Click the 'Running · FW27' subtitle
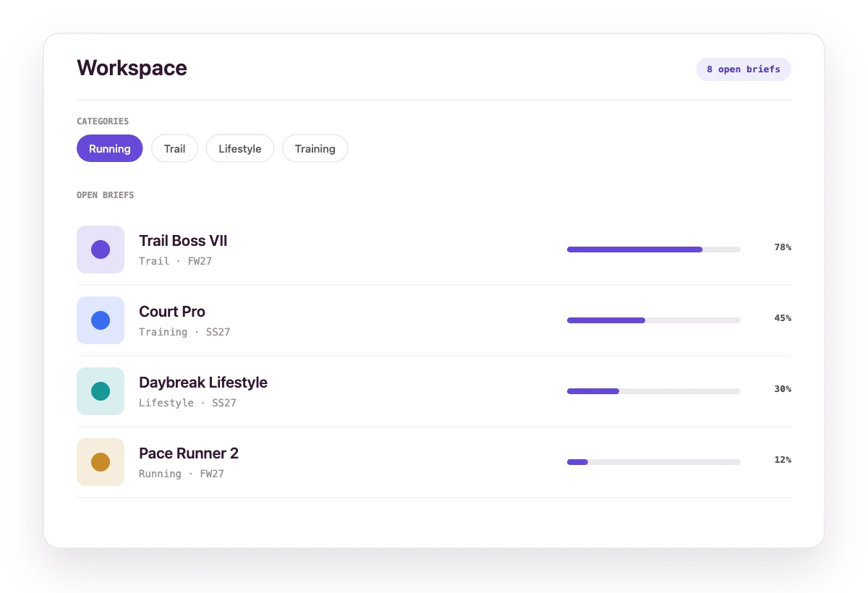 (x=182, y=474)
